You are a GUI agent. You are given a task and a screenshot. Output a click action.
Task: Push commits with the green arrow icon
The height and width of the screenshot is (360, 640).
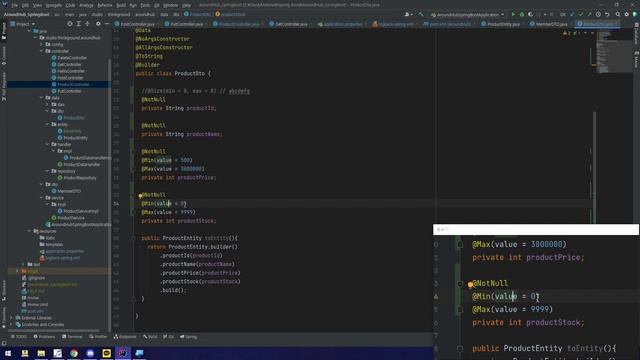click(x=589, y=14)
